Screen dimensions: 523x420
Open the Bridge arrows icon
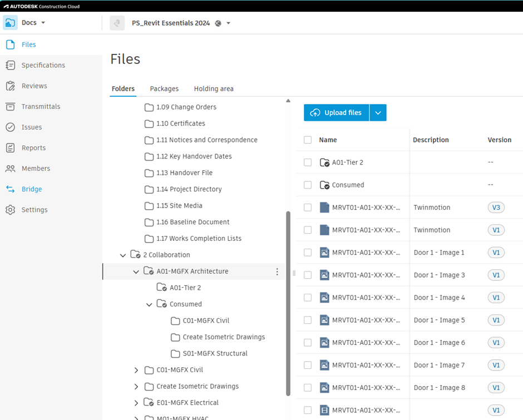11,189
